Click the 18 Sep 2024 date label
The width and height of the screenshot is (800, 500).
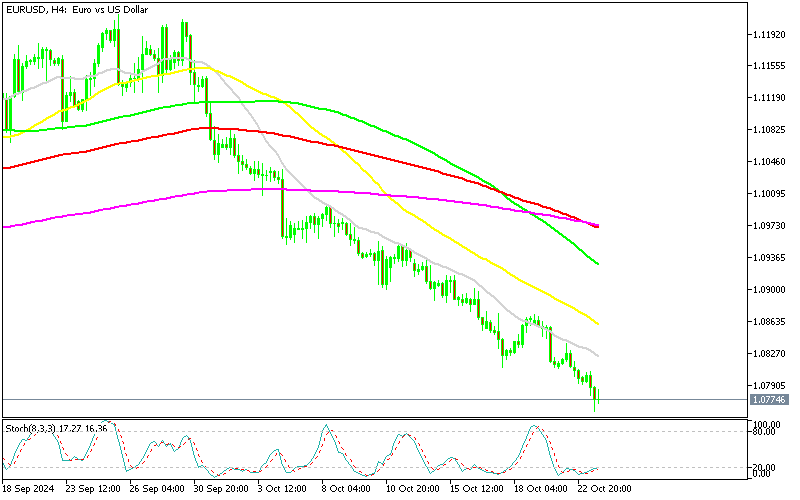coord(28,490)
